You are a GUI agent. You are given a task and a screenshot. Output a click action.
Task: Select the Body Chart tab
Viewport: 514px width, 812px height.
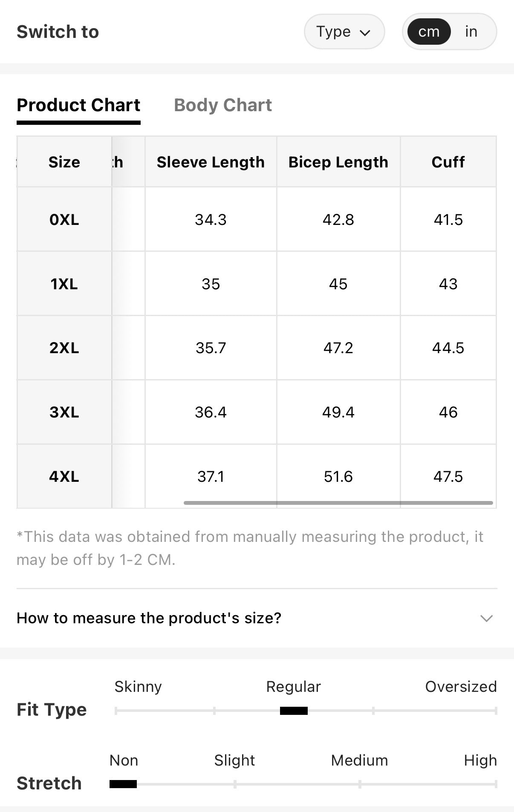[223, 105]
